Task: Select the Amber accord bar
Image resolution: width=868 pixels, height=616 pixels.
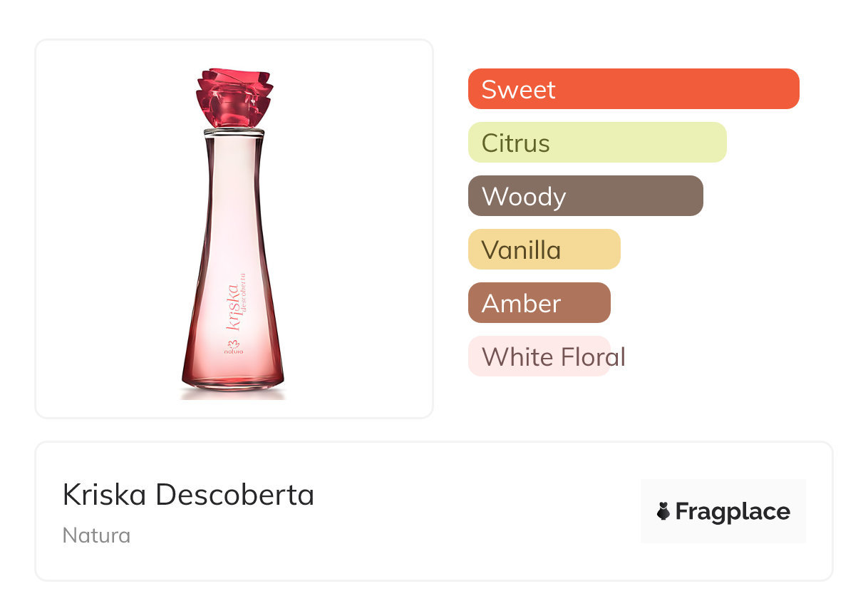Action: click(x=539, y=303)
